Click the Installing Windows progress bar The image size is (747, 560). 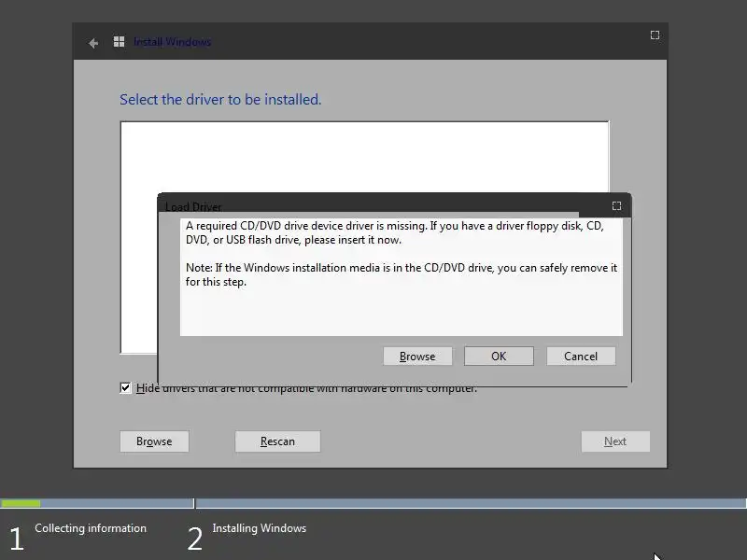pyautogui.click(x=472, y=503)
